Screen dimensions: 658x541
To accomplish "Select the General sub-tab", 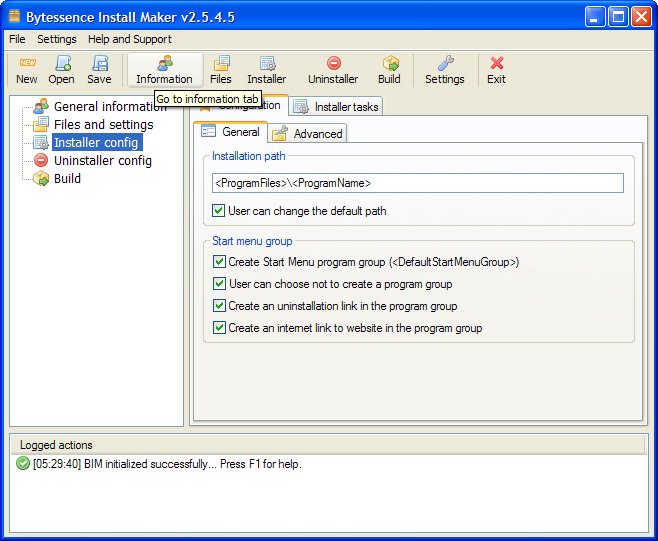I will click(230, 132).
